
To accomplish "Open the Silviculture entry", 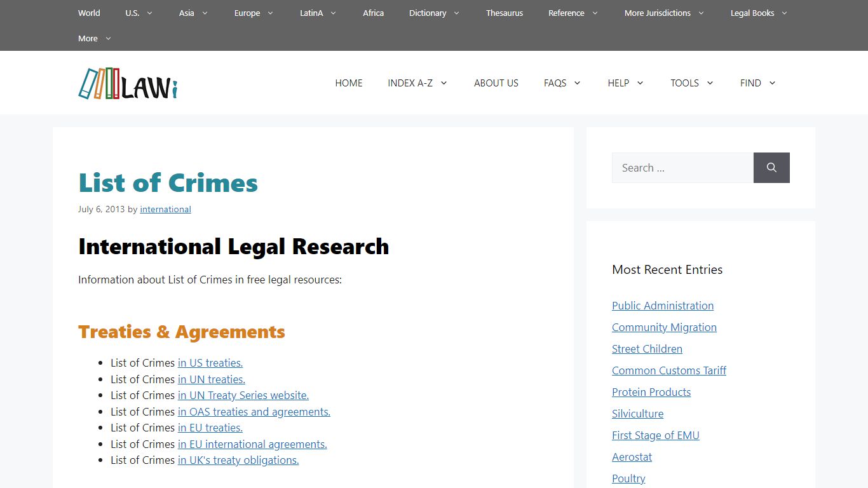I will tap(637, 414).
